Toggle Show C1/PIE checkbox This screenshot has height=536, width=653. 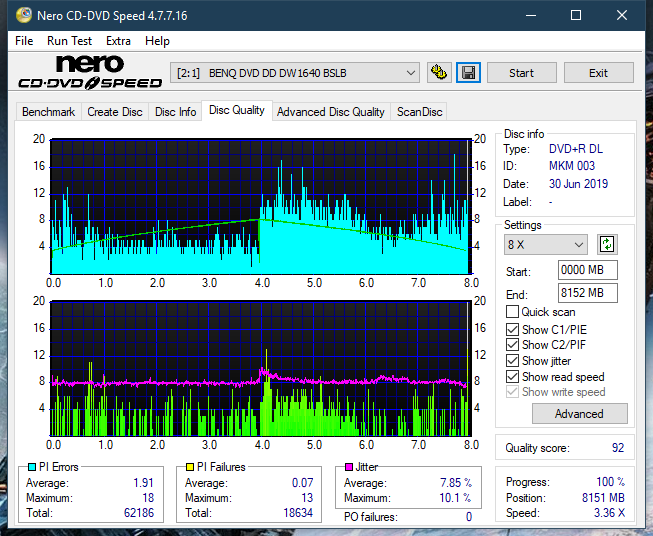coord(512,329)
